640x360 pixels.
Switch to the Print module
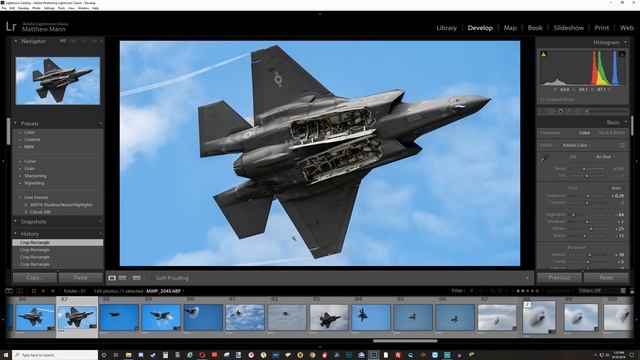(x=602, y=28)
